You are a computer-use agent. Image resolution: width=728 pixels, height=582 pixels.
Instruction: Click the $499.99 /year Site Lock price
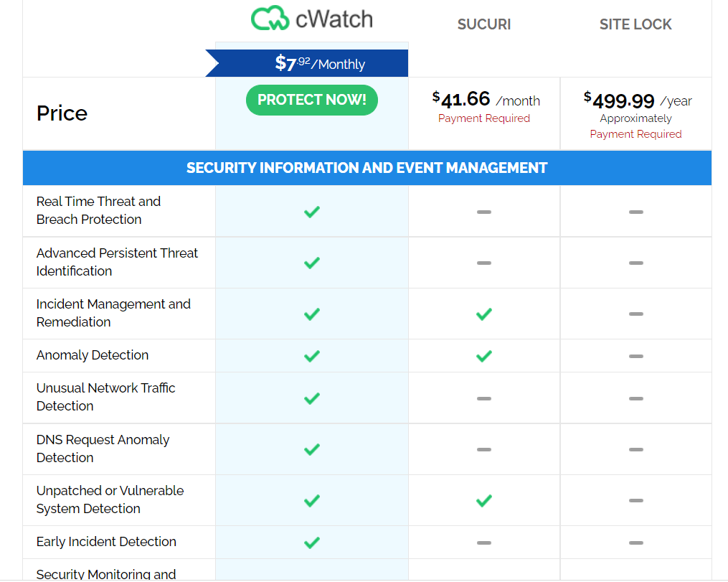tap(638, 100)
